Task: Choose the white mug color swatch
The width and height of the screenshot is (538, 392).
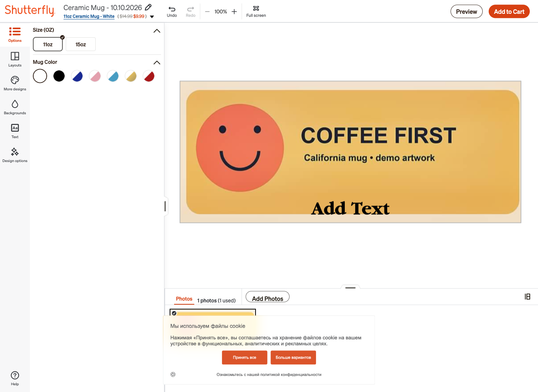Action: pos(40,76)
